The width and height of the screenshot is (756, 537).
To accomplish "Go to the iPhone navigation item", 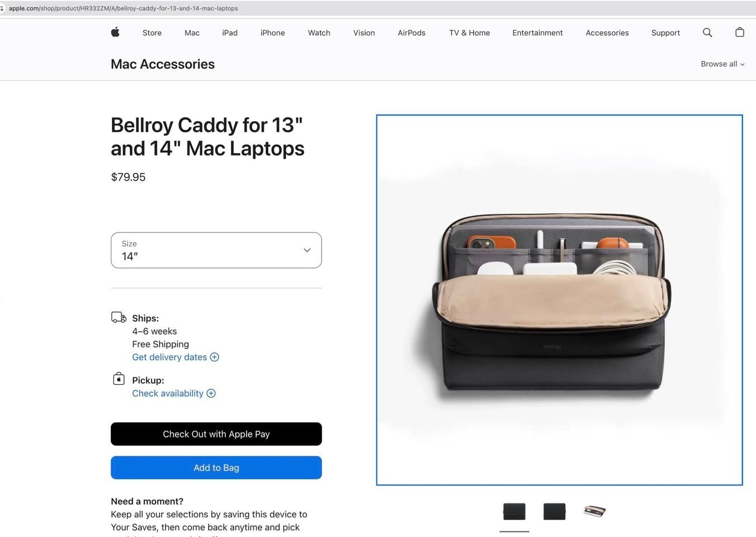I will 272,33.
